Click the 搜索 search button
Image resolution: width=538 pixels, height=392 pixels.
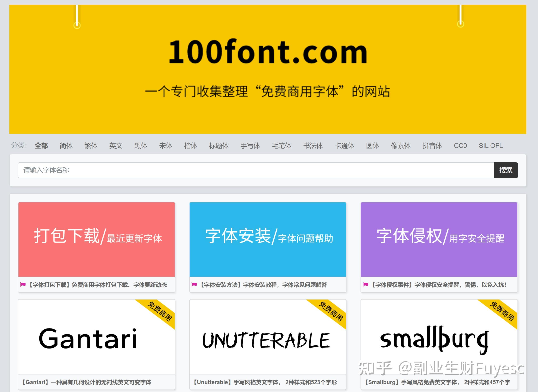pyautogui.click(x=506, y=170)
